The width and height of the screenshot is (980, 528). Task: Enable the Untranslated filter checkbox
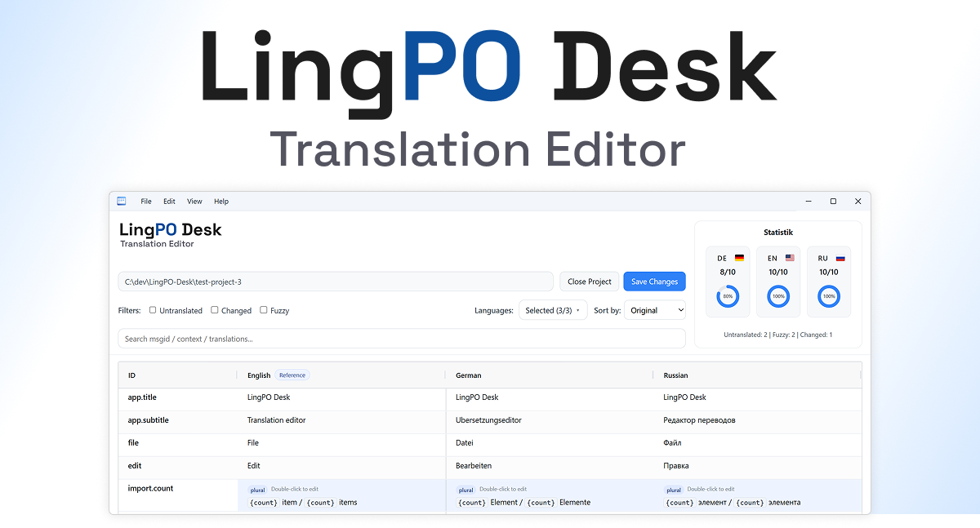(153, 310)
